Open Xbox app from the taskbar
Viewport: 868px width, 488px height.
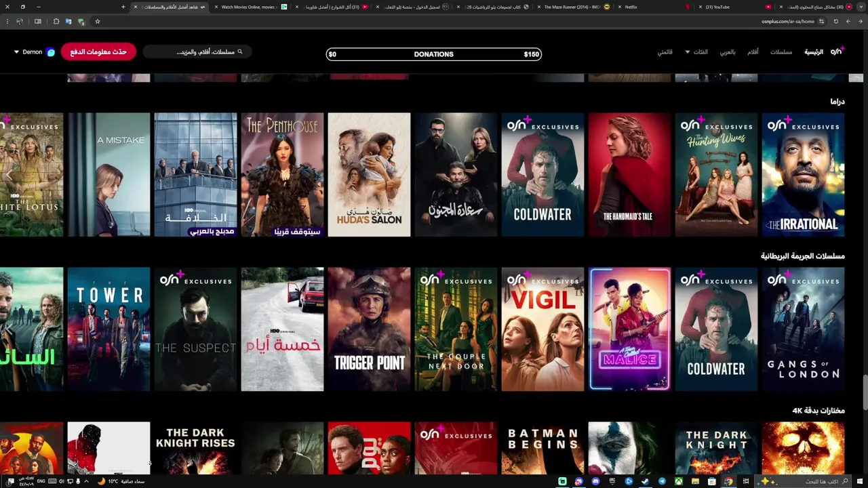point(678,481)
